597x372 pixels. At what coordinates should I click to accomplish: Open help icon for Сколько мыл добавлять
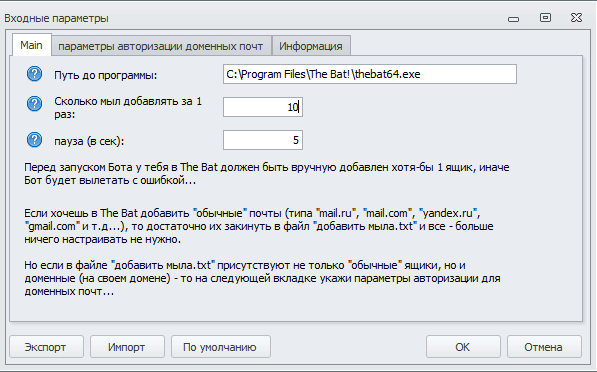34,103
